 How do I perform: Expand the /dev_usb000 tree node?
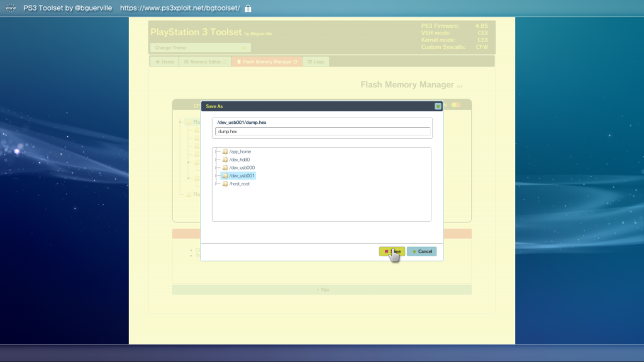coord(217,167)
